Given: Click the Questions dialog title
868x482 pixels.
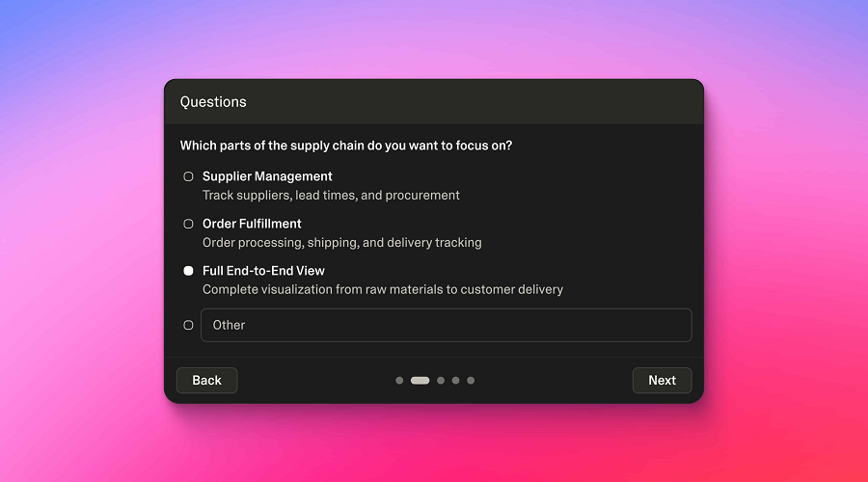Looking at the screenshot, I should pos(213,102).
